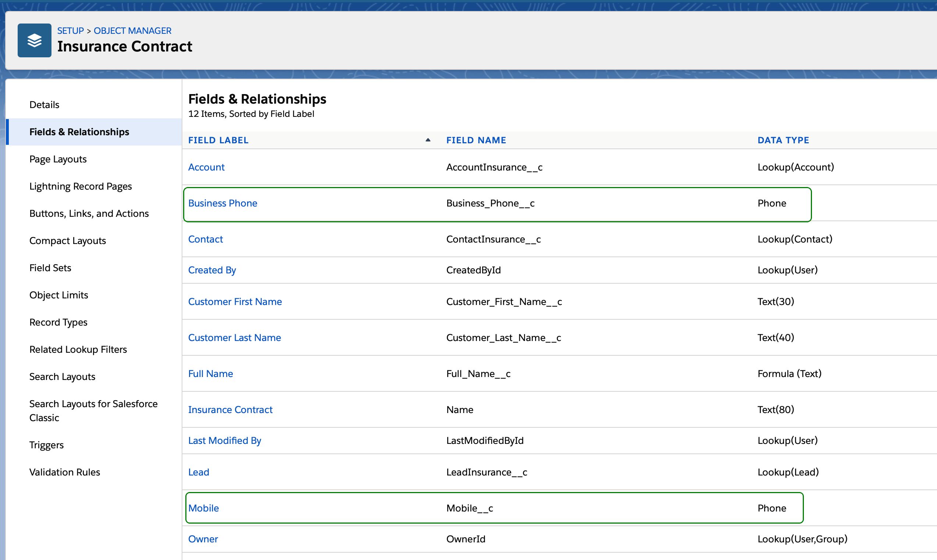This screenshot has height=560, width=937.
Task: Go to OBJECT MANAGER breadcrumb
Action: pyautogui.click(x=132, y=30)
